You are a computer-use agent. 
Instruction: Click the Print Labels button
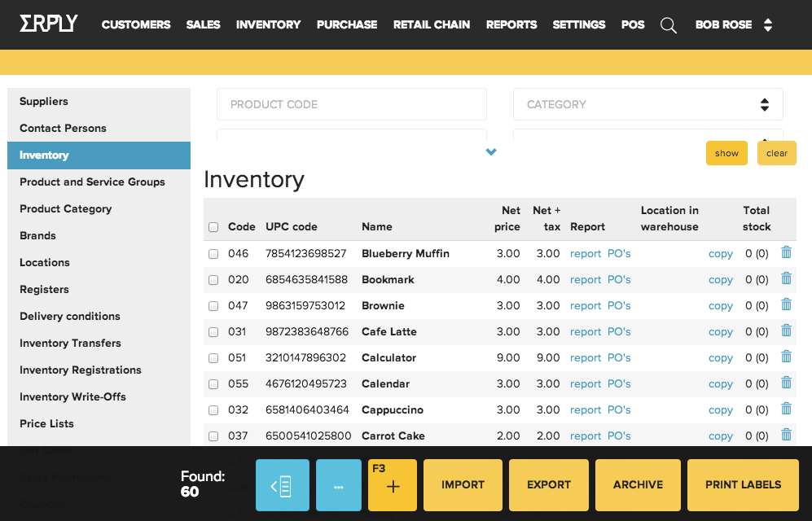click(743, 485)
